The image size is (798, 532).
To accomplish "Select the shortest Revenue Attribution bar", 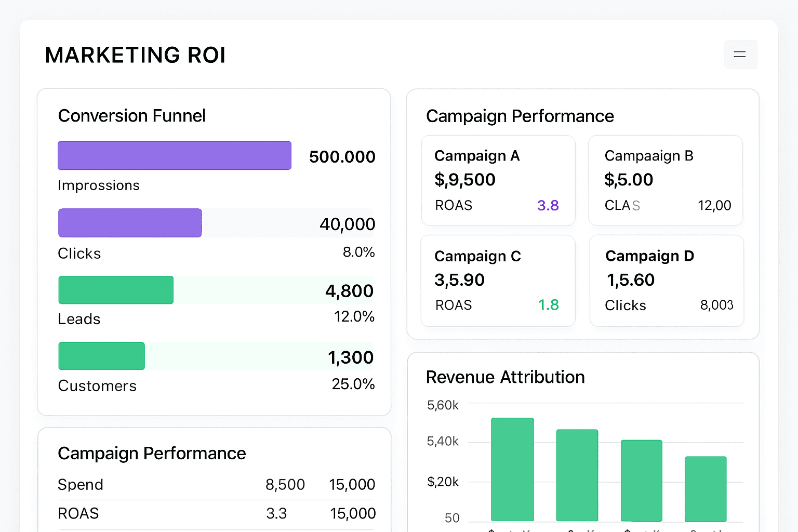I will (705, 488).
